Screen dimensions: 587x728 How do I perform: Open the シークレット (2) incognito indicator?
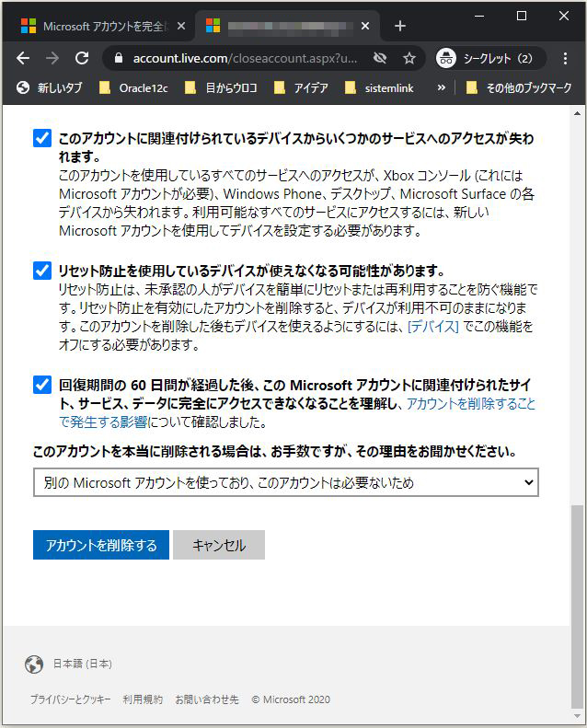(490, 58)
